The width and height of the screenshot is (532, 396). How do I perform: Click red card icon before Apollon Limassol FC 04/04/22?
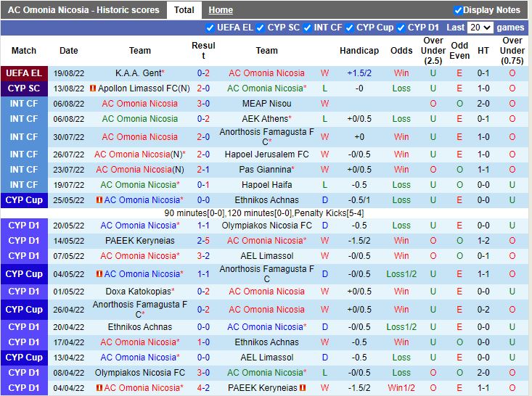tap(97, 388)
